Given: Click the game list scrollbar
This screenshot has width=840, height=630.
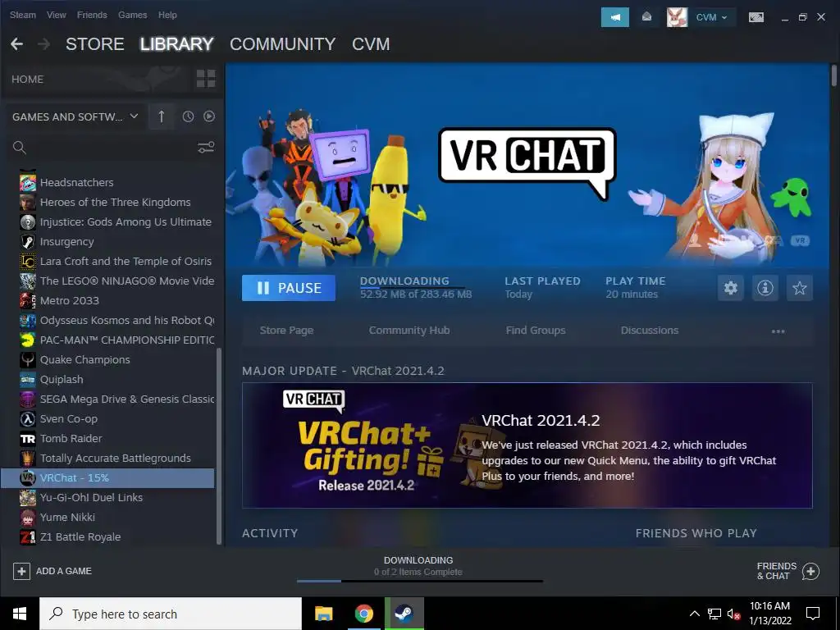Looking at the screenshot, I should 218,445.
